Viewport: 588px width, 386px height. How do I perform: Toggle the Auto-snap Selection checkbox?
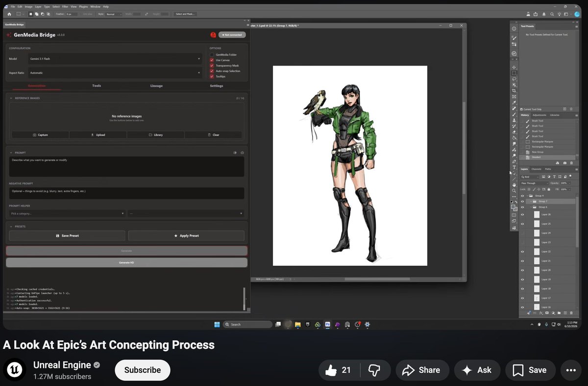pyautogui.click(x=212, y=71)
